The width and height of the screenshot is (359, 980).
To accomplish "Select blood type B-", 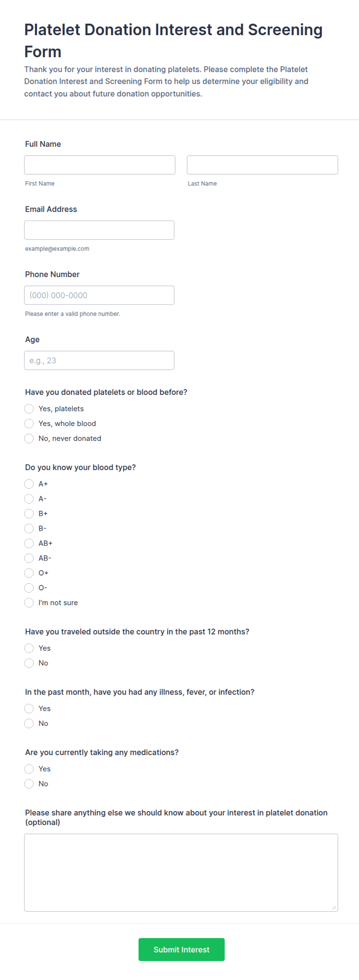I will point(29,528).
